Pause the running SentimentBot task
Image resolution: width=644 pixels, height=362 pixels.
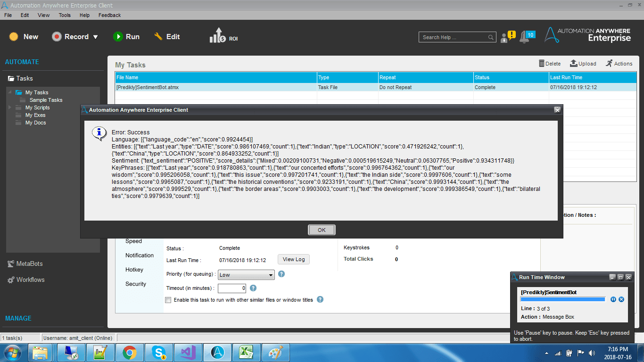pos(613,299)
